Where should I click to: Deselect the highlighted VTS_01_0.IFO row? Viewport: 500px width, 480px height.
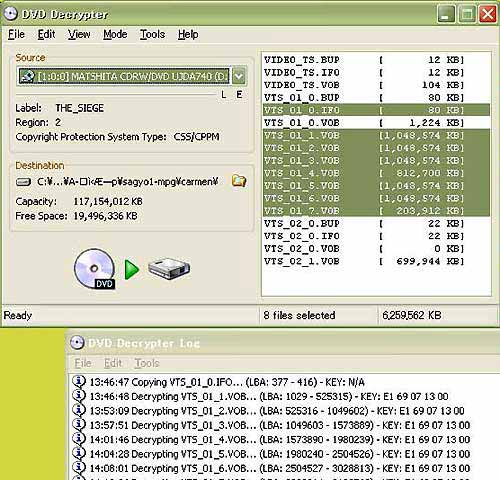[376, 110]
